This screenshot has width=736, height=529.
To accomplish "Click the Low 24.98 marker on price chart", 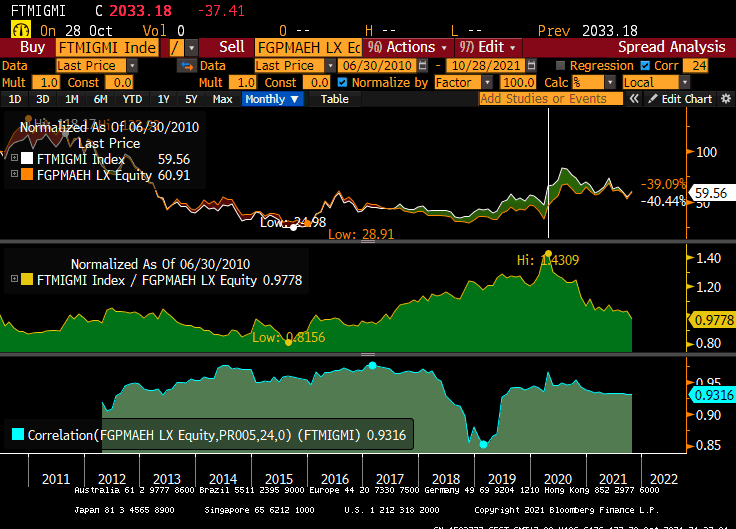I will pyautogui.click(x=293, y=228).
